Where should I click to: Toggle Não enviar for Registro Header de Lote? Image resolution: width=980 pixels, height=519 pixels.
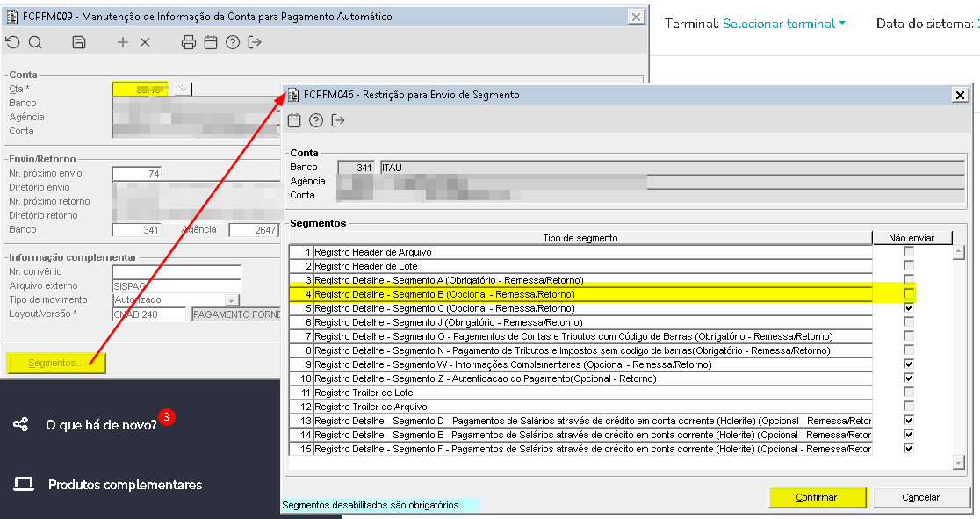(909, 266)
